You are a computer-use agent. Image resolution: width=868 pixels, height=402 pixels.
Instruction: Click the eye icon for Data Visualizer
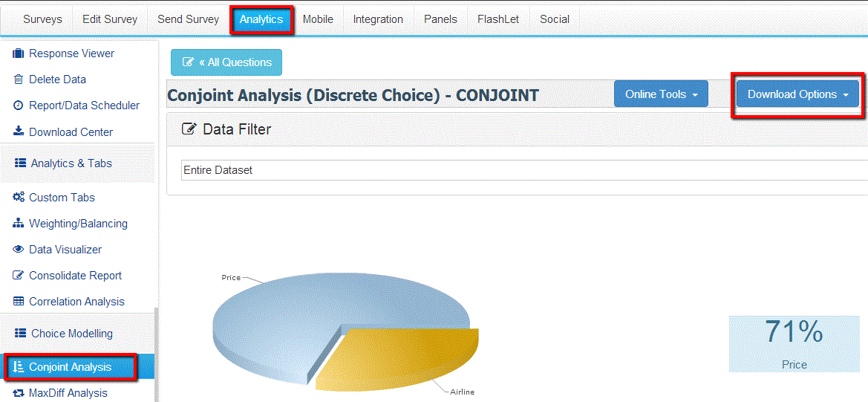click(x=19, y=250)
